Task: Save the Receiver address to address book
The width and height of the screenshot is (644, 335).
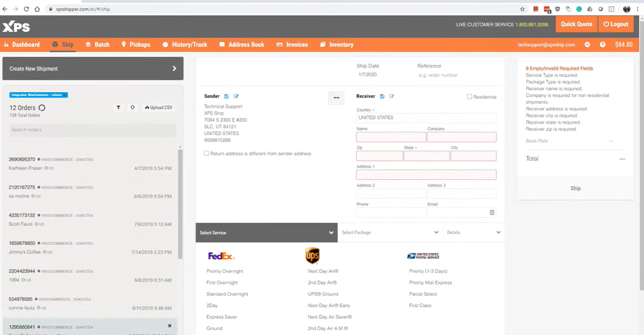Action: (382, 96)
